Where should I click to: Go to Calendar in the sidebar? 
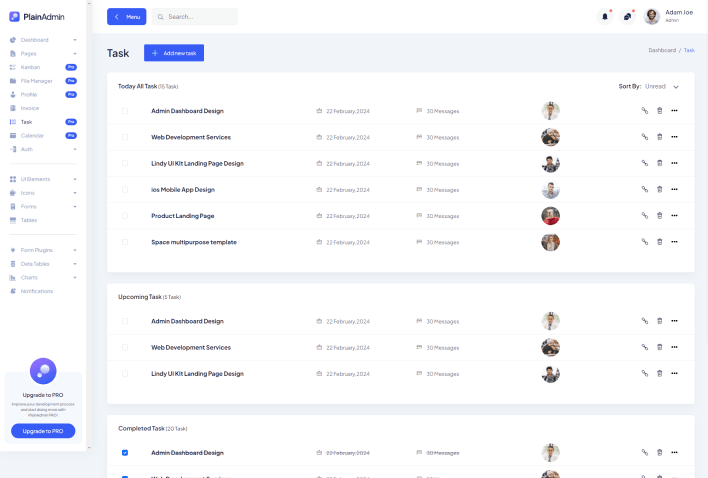(x=32, y=135)
